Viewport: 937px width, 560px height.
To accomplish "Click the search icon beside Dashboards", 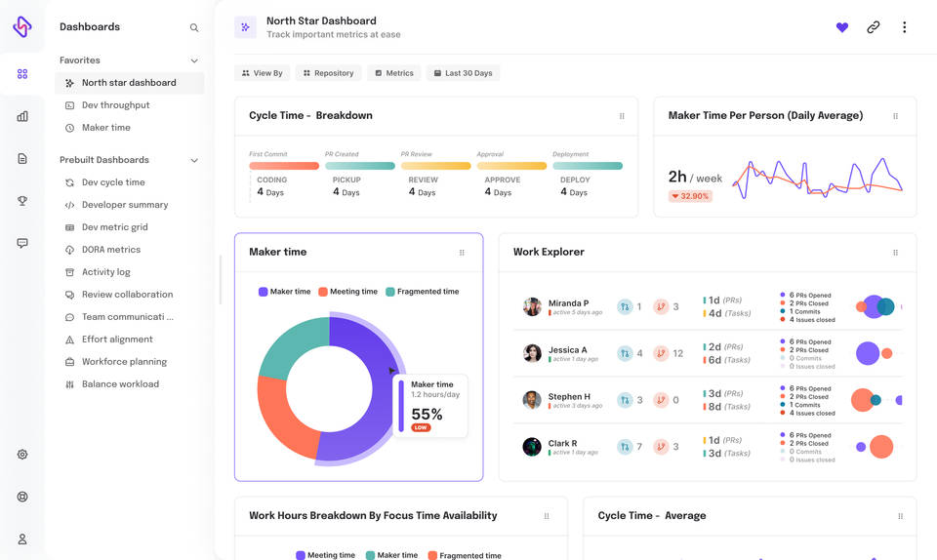I will click(194, 27).
